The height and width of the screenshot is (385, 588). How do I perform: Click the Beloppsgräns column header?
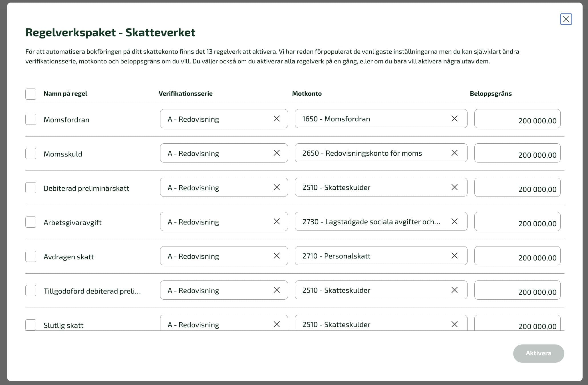(491, 94)
